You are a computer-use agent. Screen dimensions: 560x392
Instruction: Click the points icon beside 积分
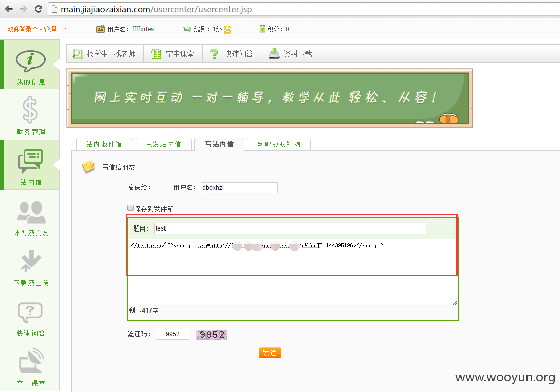pyautogui.click(x=262, y=29)
